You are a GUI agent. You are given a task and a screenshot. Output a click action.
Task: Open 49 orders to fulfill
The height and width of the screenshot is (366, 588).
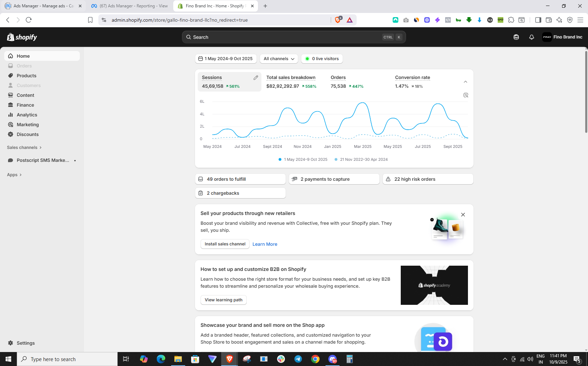pyautogui.click(x=240, y=179)
